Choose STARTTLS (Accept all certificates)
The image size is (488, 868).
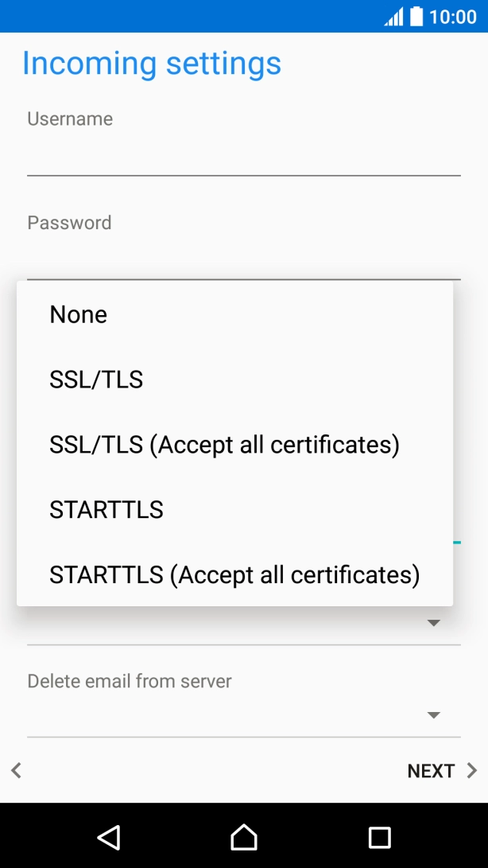pos(234,574)
